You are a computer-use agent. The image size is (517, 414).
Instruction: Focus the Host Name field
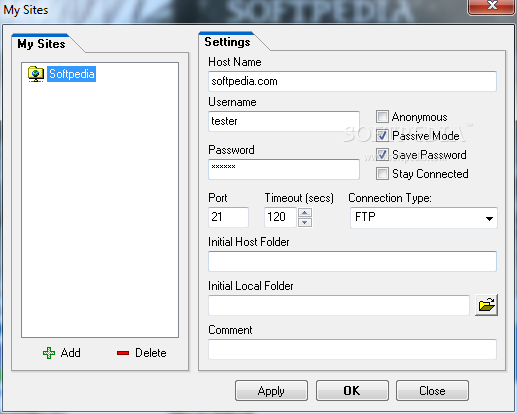click(352, 81)
